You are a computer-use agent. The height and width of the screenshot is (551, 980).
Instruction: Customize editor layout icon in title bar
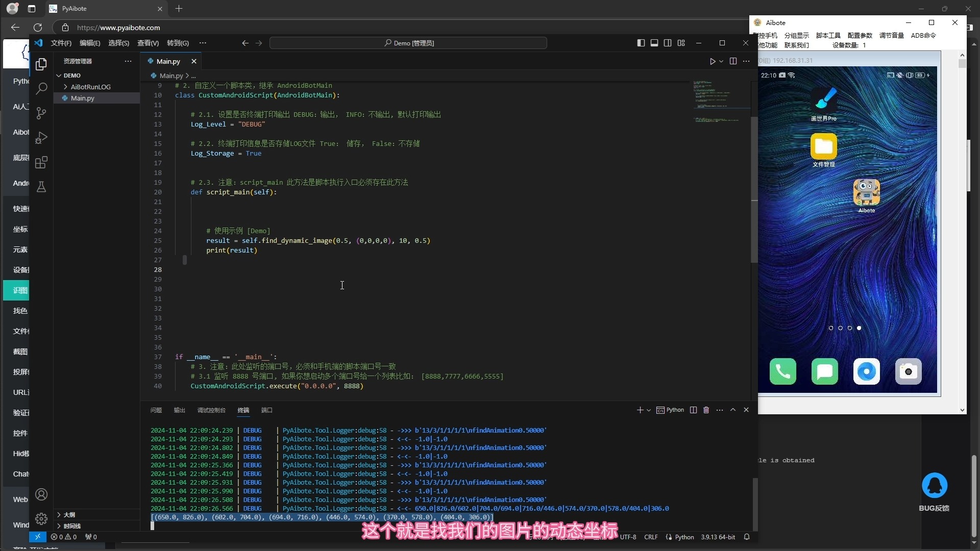coord(681,43)
